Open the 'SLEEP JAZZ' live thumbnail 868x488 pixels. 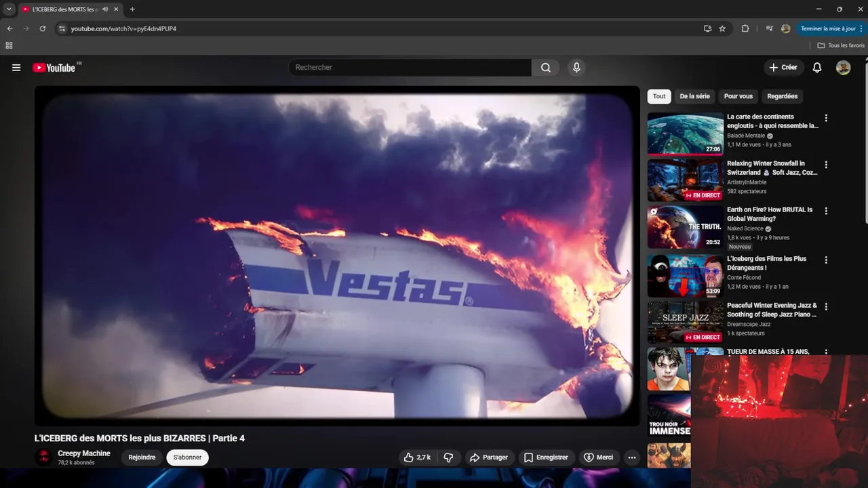[x=686, y=322]
